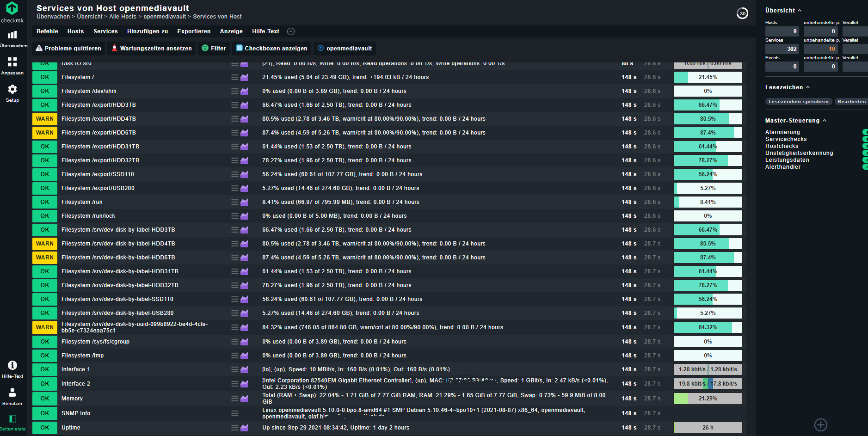Image resolution: width=868 pixels, height=436 pixels.
Task: Open graph for Filesystem /export/SSD110
Action: click(x=244, y=174)
